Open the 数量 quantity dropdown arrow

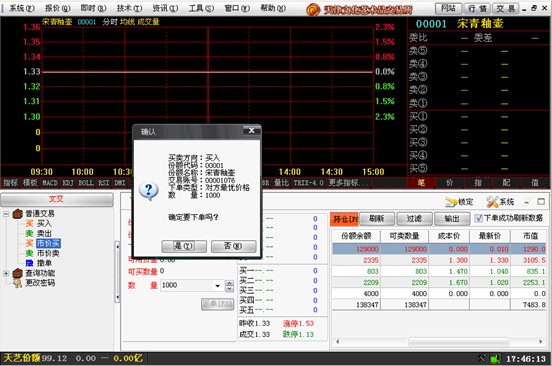coord(218,285)
